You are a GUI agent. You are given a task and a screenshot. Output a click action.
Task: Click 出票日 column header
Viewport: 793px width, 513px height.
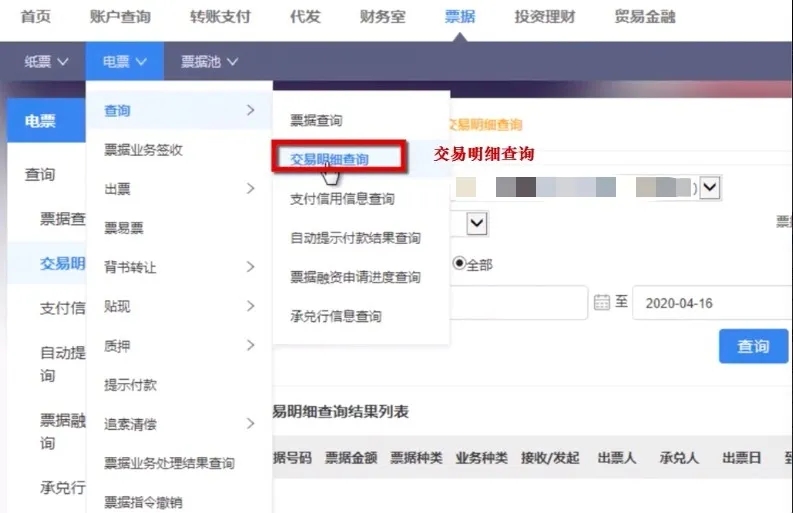(741, 458)
